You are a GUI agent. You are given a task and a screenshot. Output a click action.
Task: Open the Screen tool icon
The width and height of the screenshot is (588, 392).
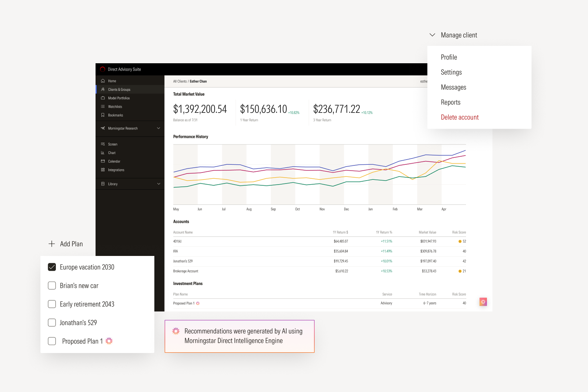pyautogui.click(x=103, y=144)
